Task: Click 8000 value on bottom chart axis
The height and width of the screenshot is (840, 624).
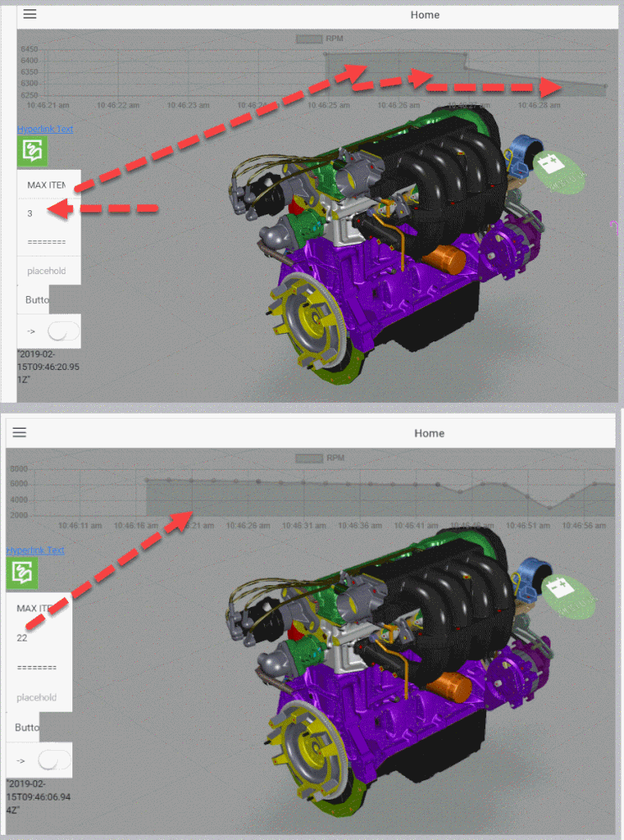Action: coord(19,468)
